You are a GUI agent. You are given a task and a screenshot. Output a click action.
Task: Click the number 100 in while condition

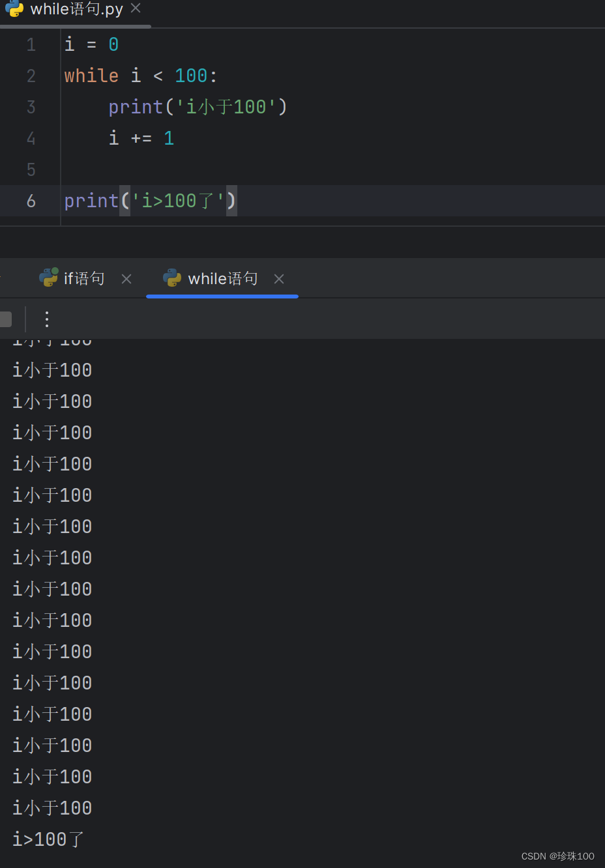click(191, 76)
